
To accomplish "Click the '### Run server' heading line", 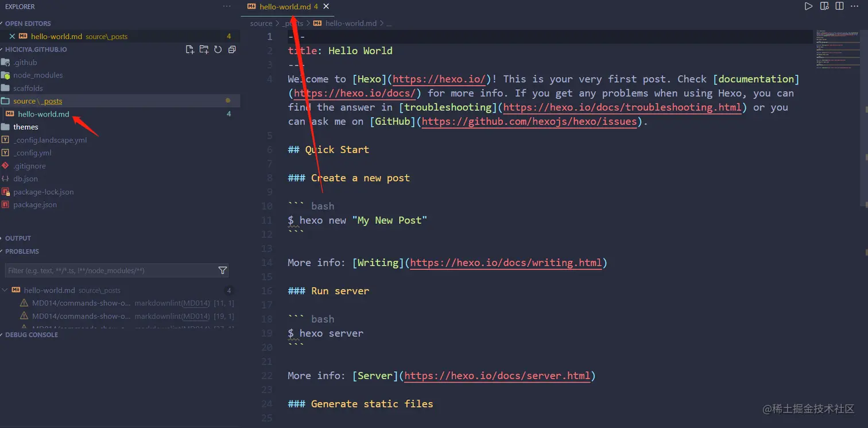I will 328,291.
